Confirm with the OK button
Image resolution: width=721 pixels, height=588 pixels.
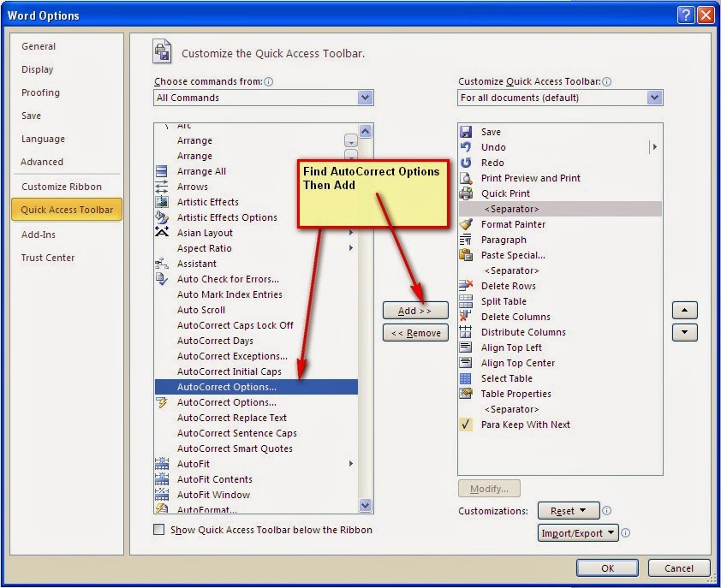(607, 568)
